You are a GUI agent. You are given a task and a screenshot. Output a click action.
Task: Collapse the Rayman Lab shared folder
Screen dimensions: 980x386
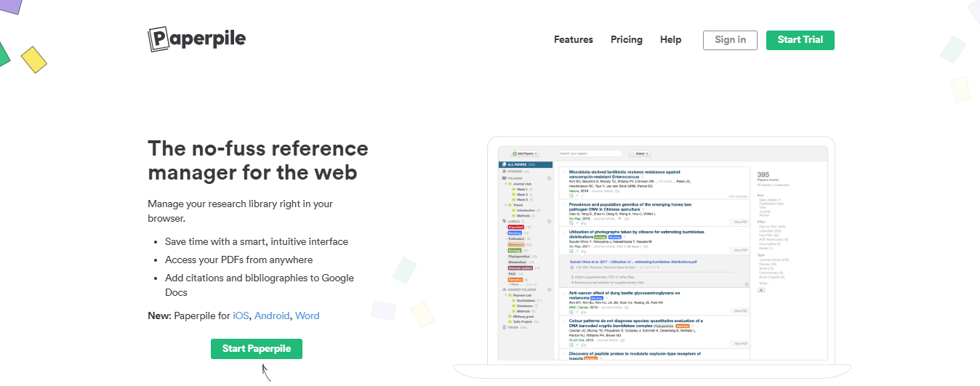coord(505,296)
